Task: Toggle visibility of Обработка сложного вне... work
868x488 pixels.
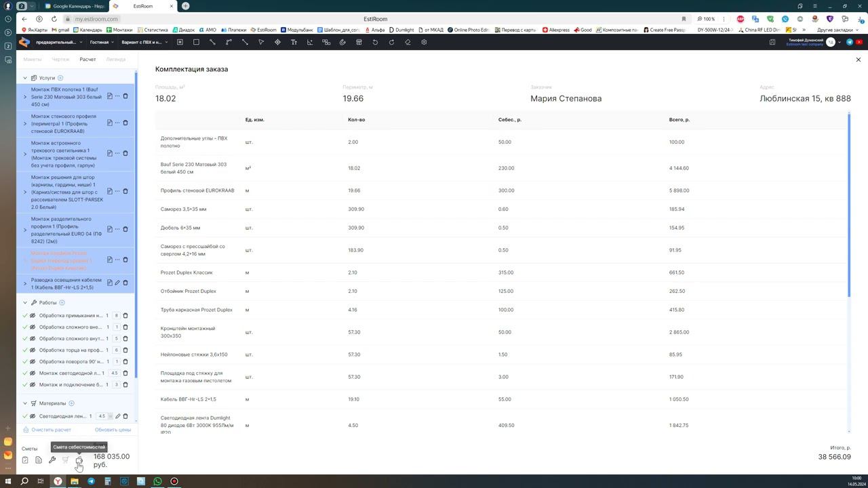Action: 33,327
